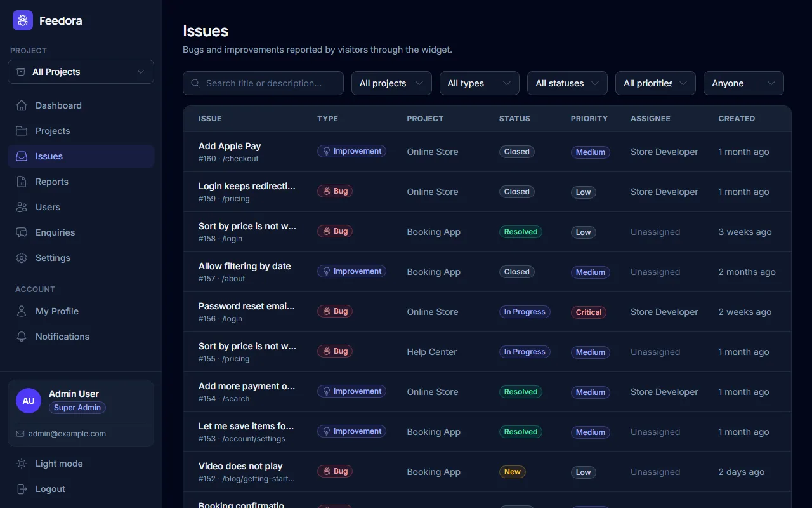
Task: Go to Dashboard in the sidebar
Action: pyautogui.click(x=81, y=105)
